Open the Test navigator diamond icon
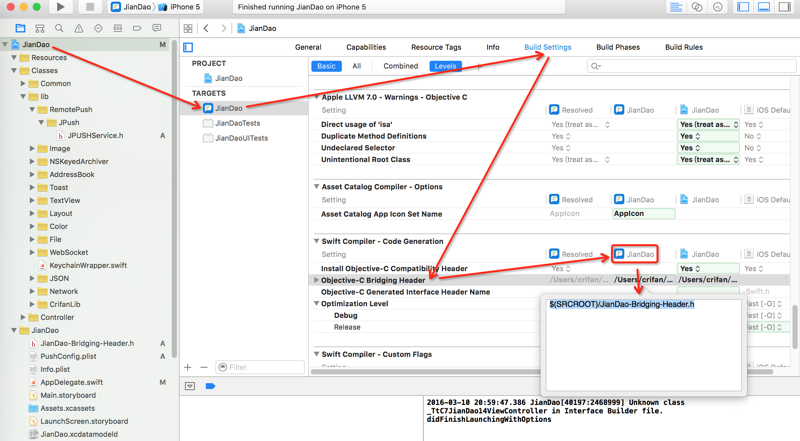Image resolution: width=800 pixels, height=441 pixels. 98,28
